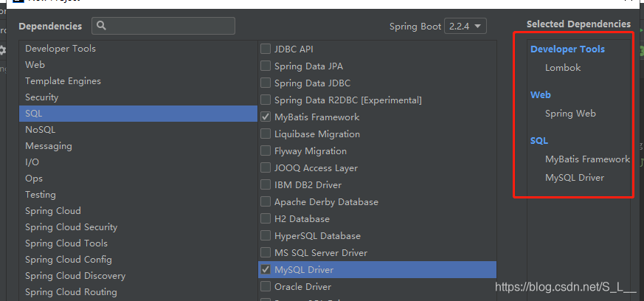The width and height of the screenshot is (644, 301).
Task: Select the Developer Tools category
Action: coord(138,49)
